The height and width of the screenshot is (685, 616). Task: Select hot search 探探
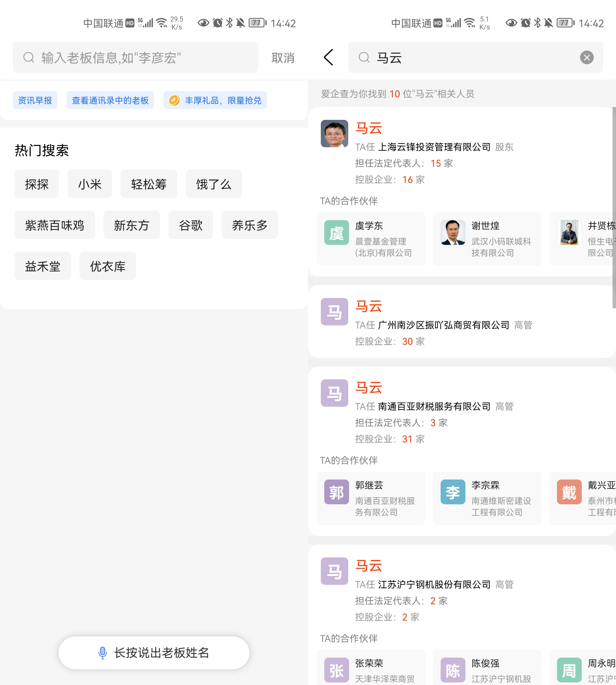click(37, 184)
